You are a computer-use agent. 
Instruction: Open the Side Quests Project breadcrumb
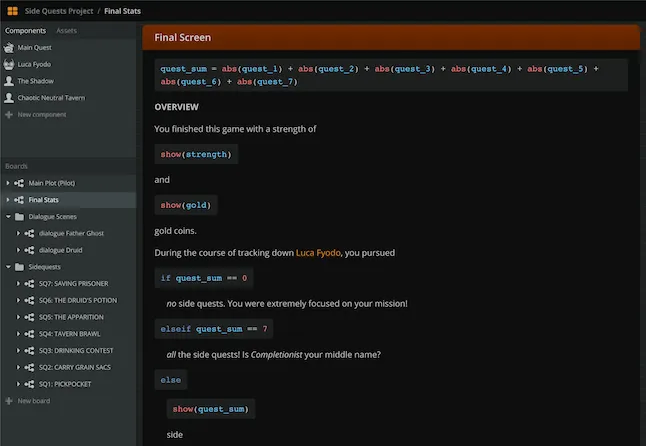pos(59,11)
